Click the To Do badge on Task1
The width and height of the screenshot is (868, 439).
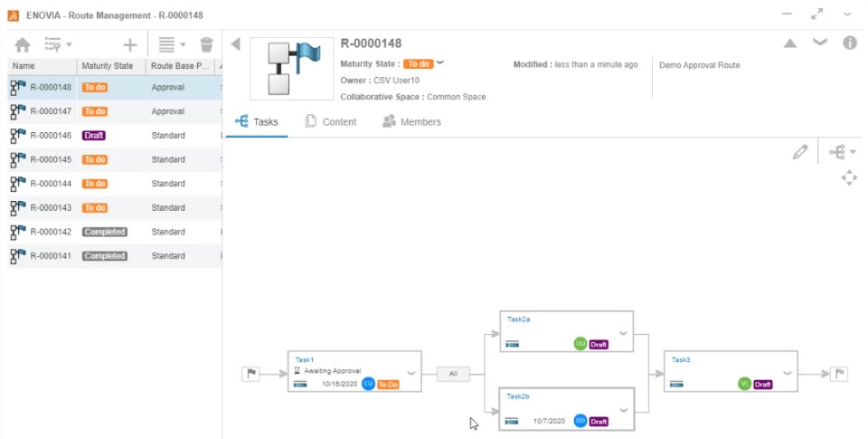pos(388,384)
